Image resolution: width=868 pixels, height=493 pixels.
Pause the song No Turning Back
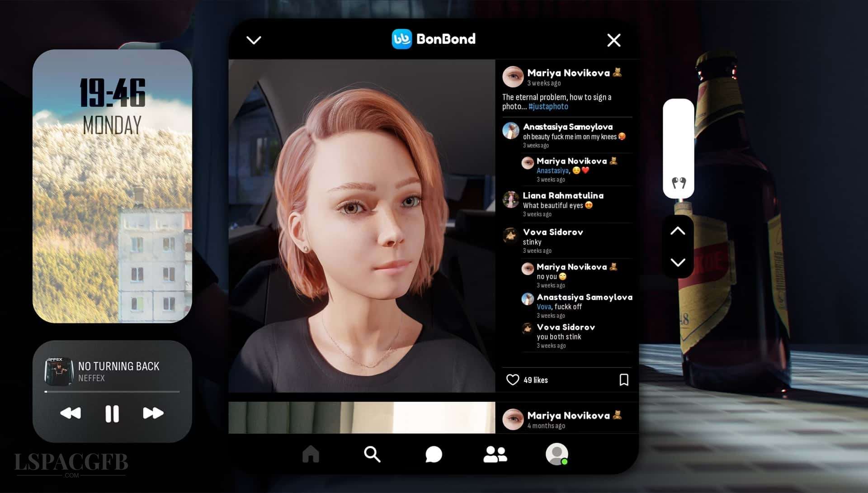(x=112, y=413)
